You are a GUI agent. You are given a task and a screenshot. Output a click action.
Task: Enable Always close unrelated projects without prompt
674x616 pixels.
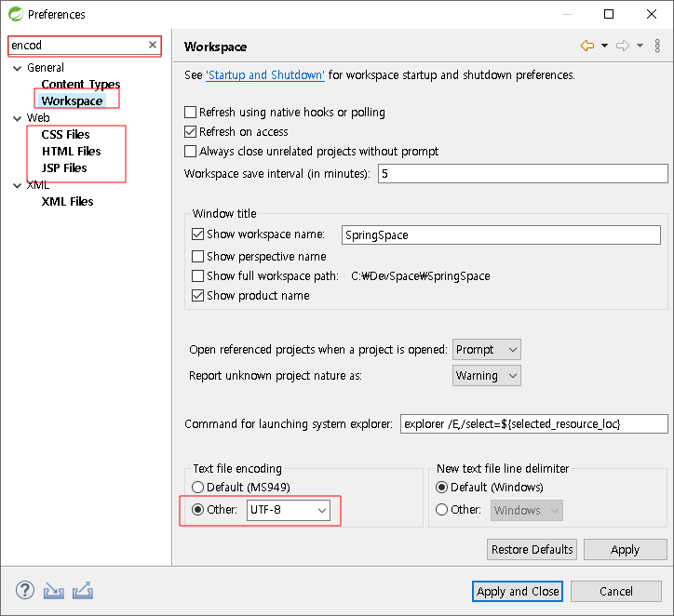(191, 151)
